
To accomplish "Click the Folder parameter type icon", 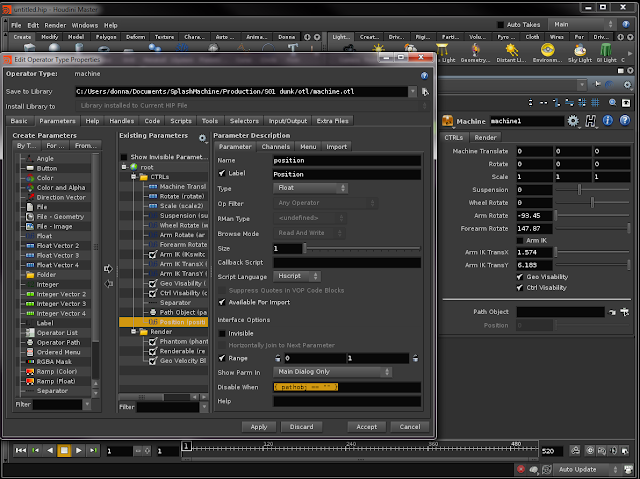I will (x=30, y=275).
